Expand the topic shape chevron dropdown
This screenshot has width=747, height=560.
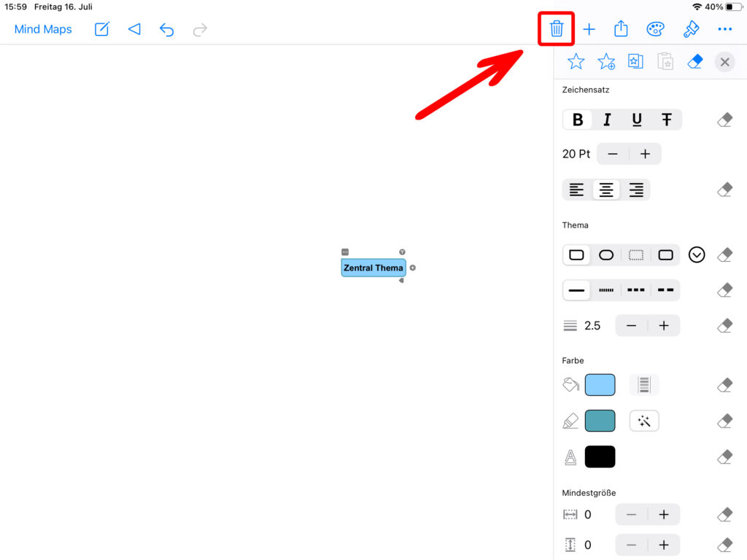pyautogui.click(x=697, y=255)
